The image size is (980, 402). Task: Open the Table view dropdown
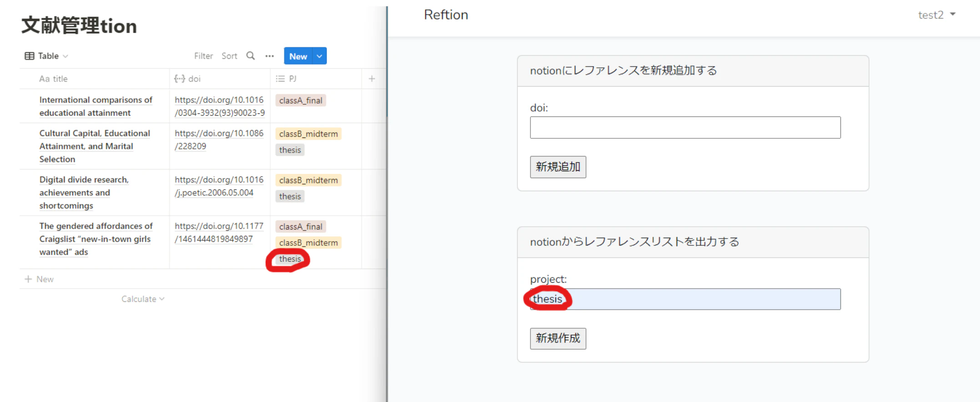point(46,56)
